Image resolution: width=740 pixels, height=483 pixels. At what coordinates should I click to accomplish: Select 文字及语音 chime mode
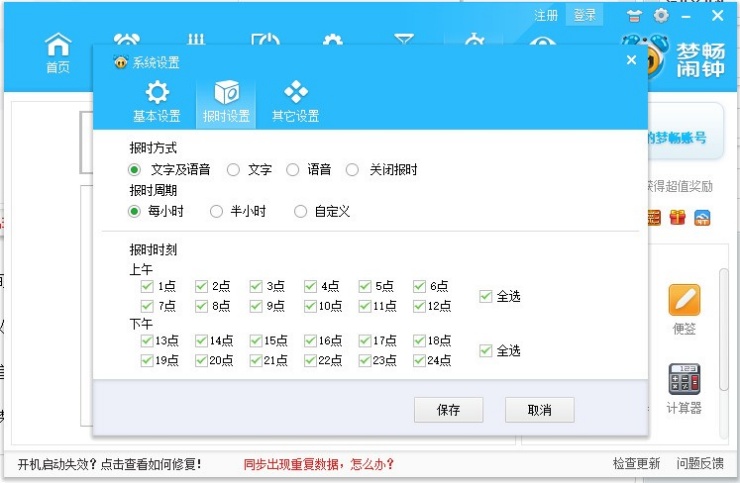(134, 169)
